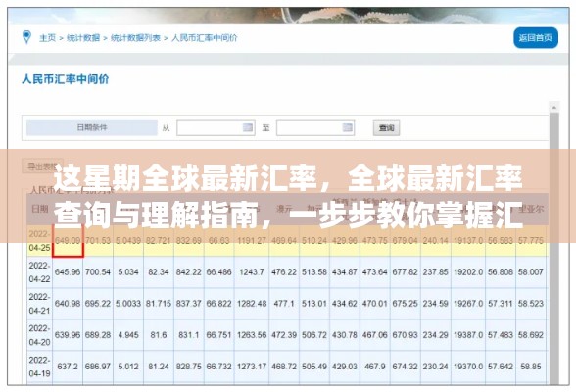Click the cell with value 19370.0

pos(468,367)
